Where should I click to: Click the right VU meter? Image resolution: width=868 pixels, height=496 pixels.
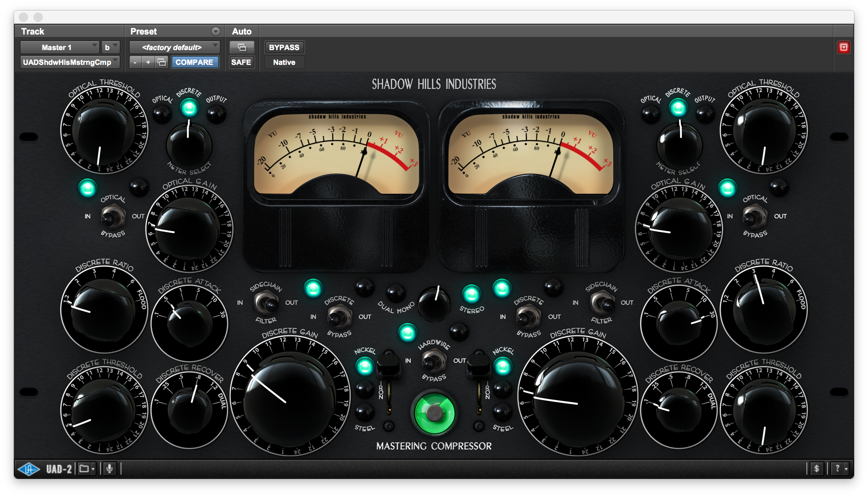coord(531,154)
